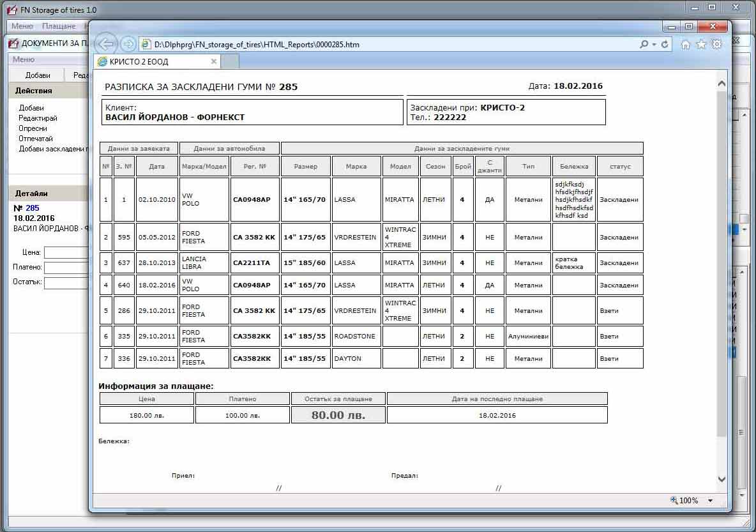756x532 pixels.
Task: Click the request number 595 cell
Action: pyautogui.click(x=124, y=238)
